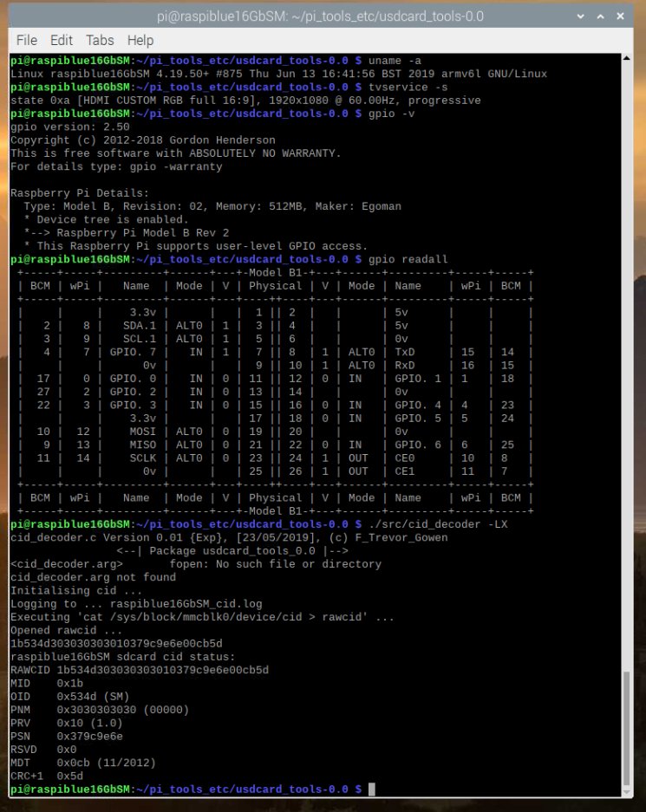The height and width of the screenshot is (812, 646).
Task: Click the 'state 0xa [HDMI CUSTOM' output line
Action: click(245, 101)
